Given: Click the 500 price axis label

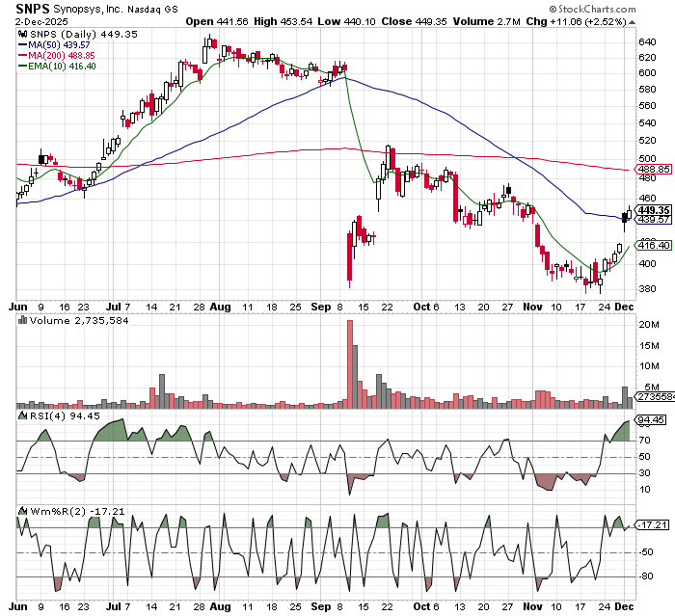Looking at the screenshot, I should (x=647, y=158).
